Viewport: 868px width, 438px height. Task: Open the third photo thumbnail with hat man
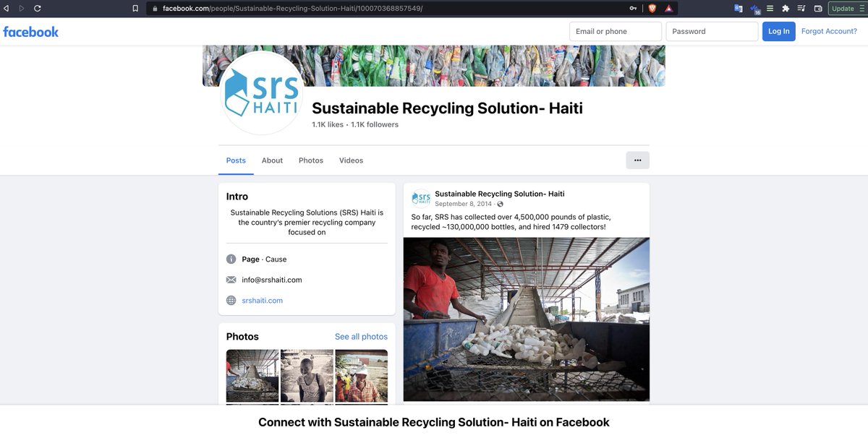point(361,376)
